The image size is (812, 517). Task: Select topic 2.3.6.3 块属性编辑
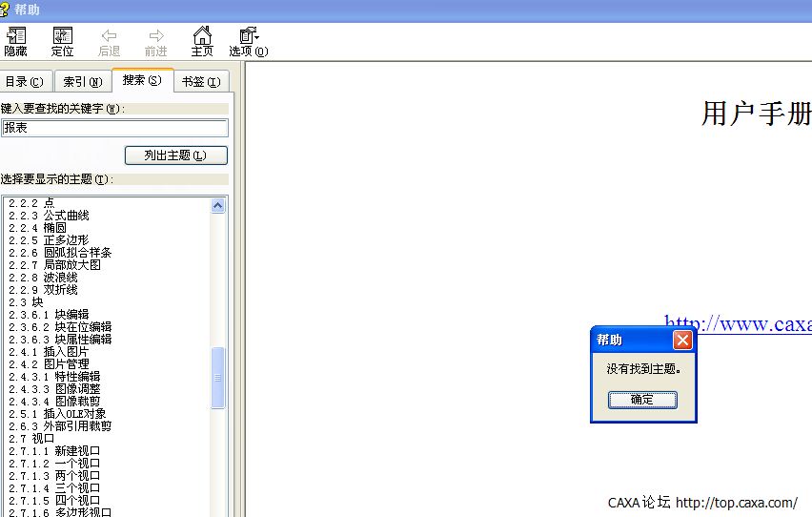coord(60,340)
